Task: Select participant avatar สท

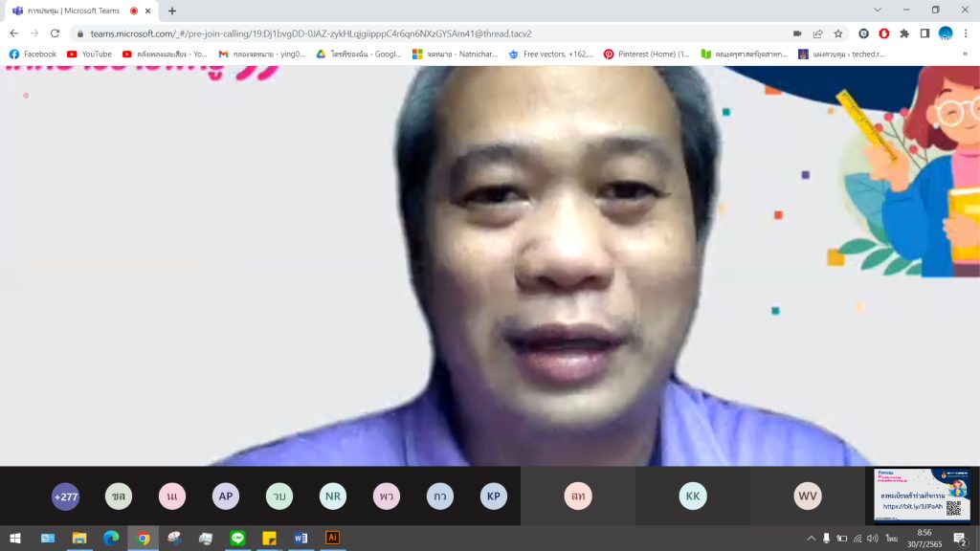Action: pyautogui.click(x=578, y=496)
